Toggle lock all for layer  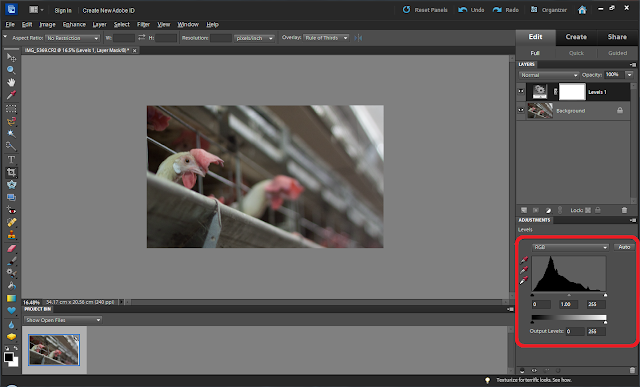598,210
